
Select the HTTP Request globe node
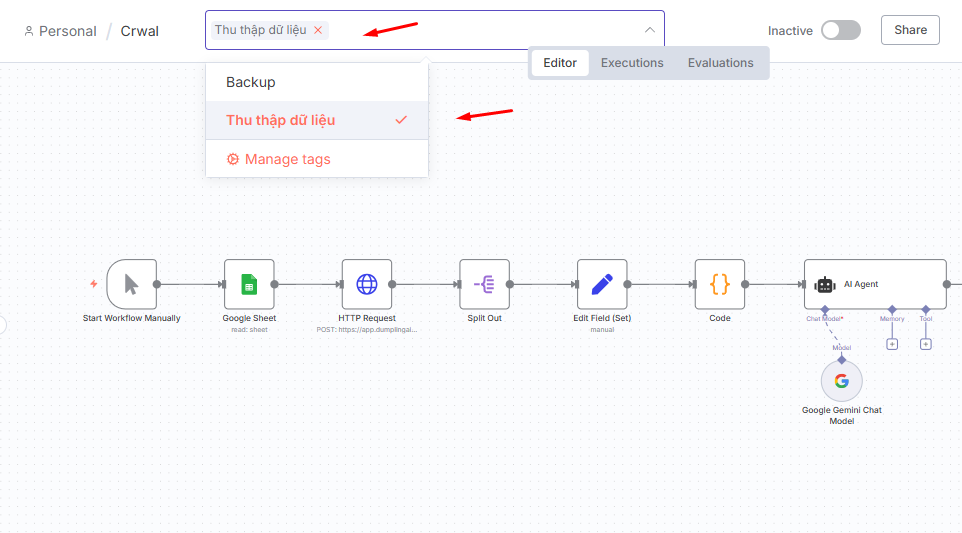pos(367,284)
